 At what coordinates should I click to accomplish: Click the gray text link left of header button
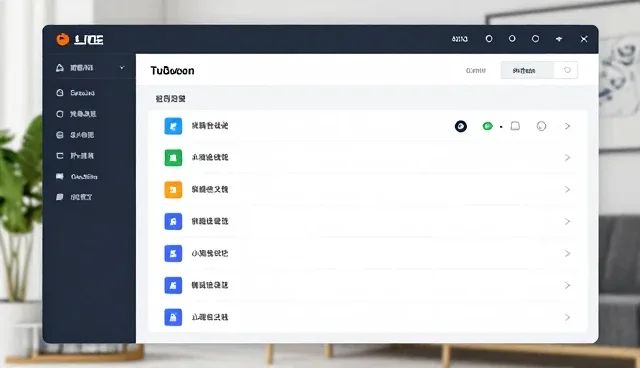point(476,71)
